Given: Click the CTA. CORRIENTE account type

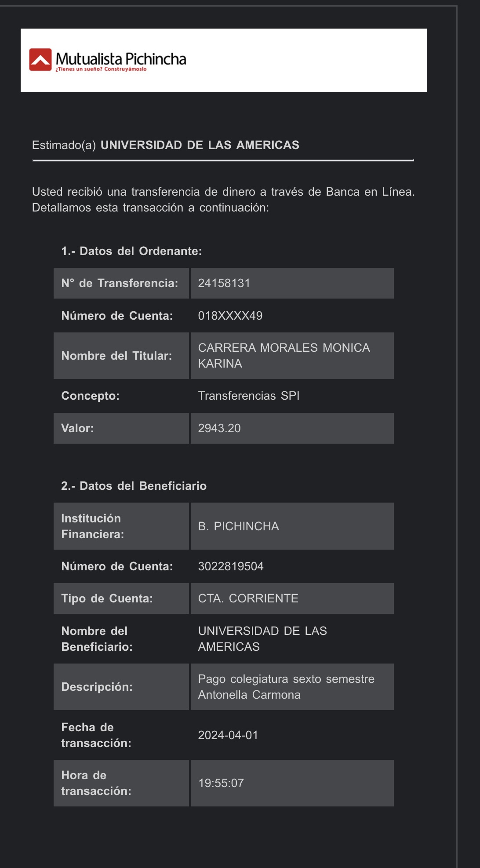Looking at the screenshot, I should pos(248,598).
